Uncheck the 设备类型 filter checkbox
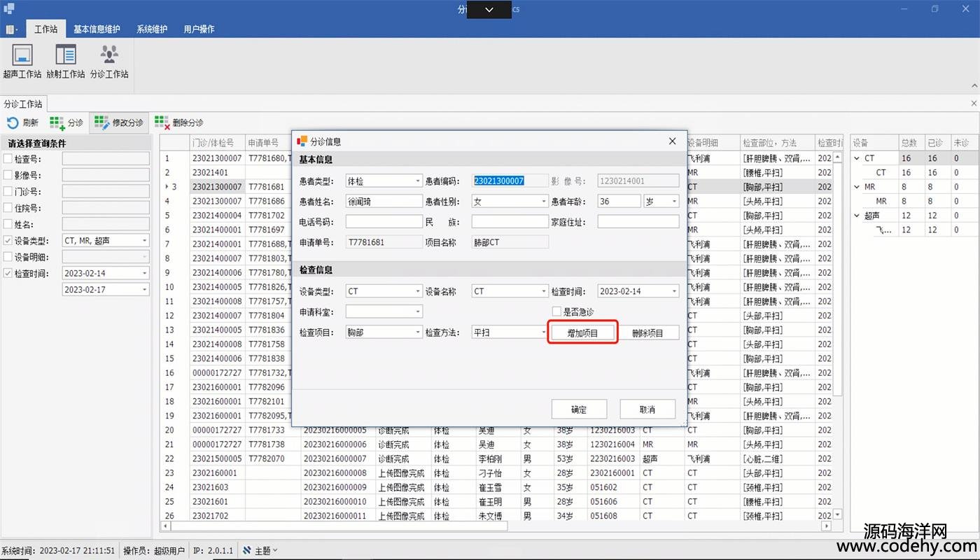The width and height of the screenshot is (980, 560). pos(8,241)
